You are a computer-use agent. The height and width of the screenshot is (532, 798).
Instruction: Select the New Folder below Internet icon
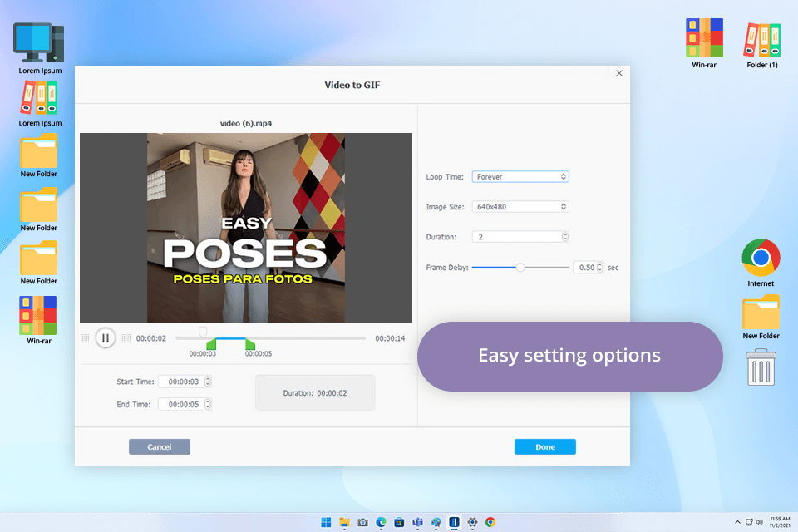tap(761, 317)
